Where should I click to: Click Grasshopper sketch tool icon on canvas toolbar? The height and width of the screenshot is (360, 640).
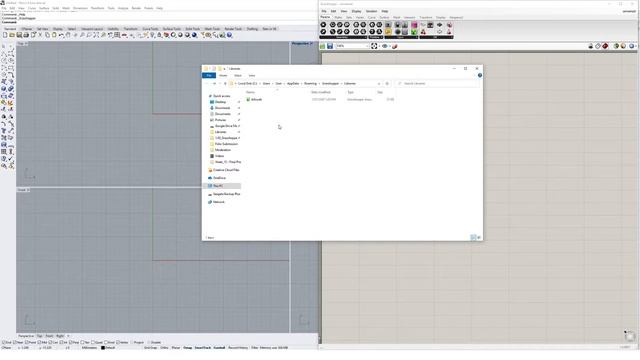pyautogui.click(x=395, y=46)
